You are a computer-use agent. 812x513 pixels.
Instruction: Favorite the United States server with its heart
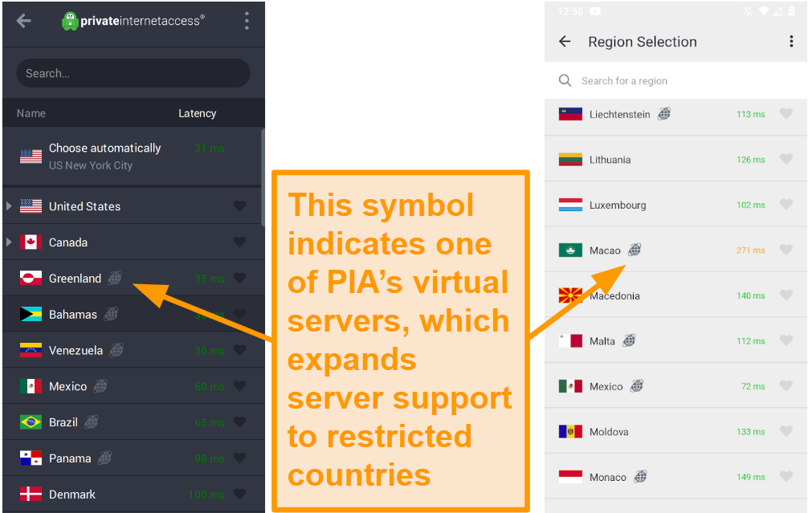[x=239, y=206]
